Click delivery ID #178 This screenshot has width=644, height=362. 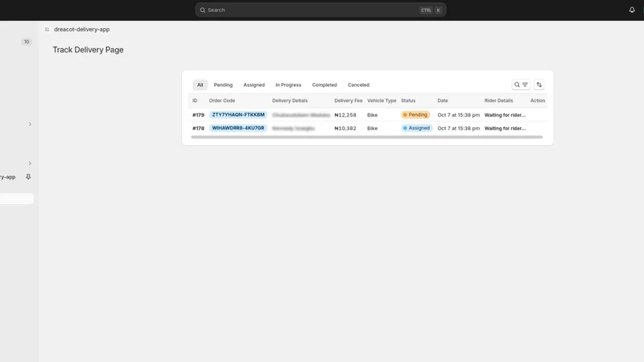[198, 128]
